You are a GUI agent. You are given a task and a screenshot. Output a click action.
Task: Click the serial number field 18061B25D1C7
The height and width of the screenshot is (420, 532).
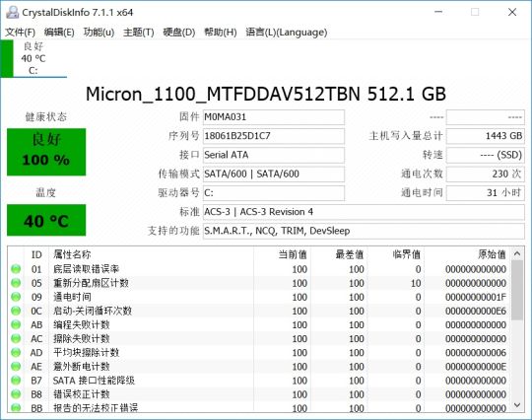tap(274, 136)
